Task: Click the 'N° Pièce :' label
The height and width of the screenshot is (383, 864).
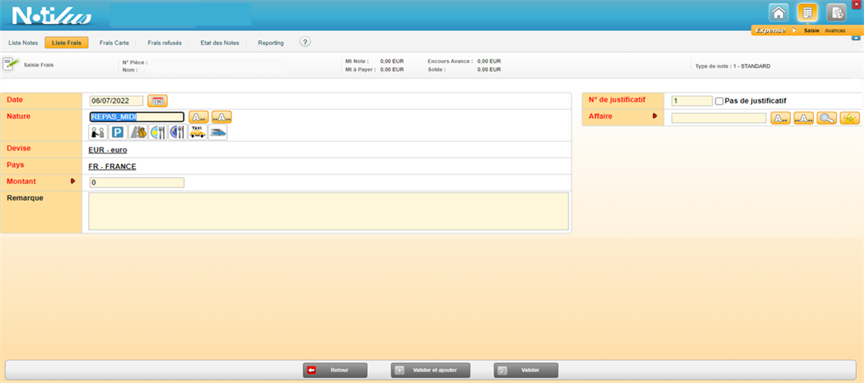Action: click(x=135, y=62)
